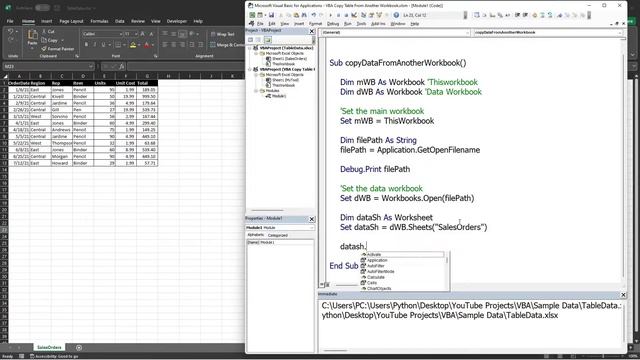Screen dimensions: 640x360
Task: Click the Excel formula bar input
Action: pos(186,66)
